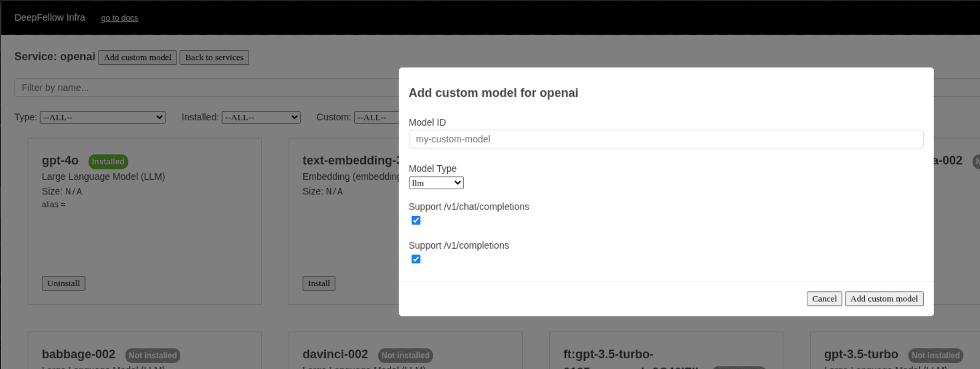Install the text-embedding model
The image size is (980, 369).
click(319, 283)
